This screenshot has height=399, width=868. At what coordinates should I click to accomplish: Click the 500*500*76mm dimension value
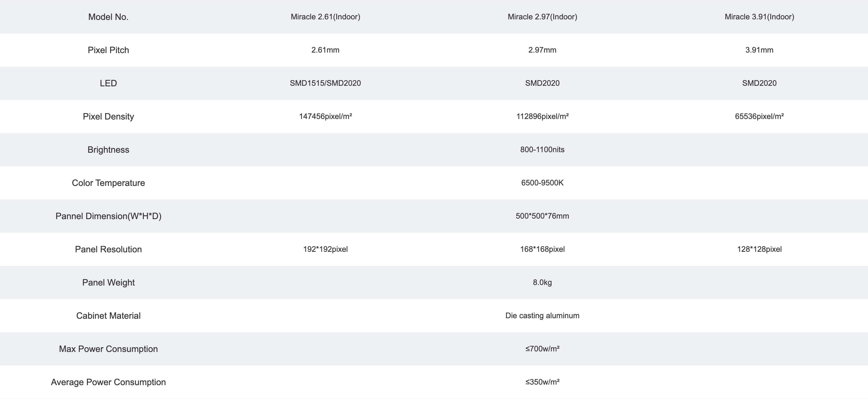pos(542,216)
